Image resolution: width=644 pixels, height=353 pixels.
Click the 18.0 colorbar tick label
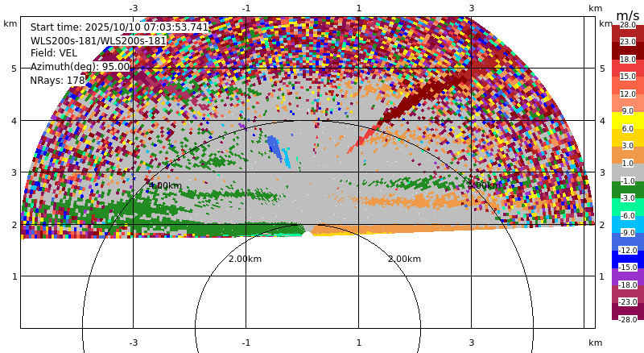(628, 60)
